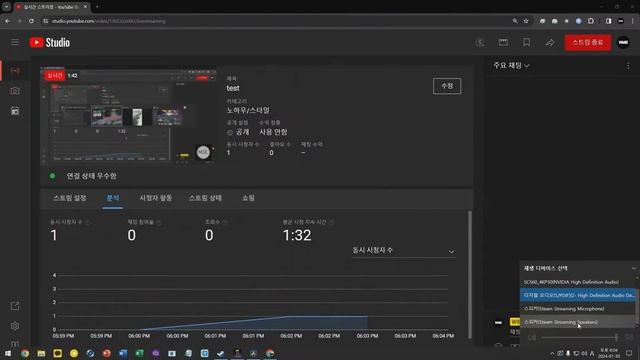640x360 pixels.
Task: Select Steam Streaming Speakers playback device
Action: (x=578, y=322)
